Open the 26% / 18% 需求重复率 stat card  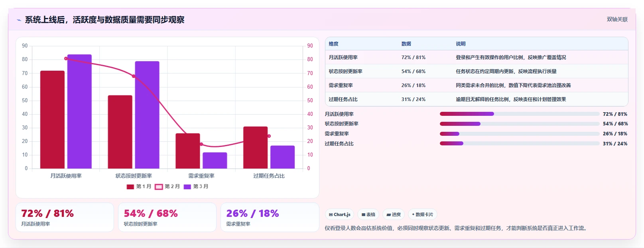click(x=270, y=217)
